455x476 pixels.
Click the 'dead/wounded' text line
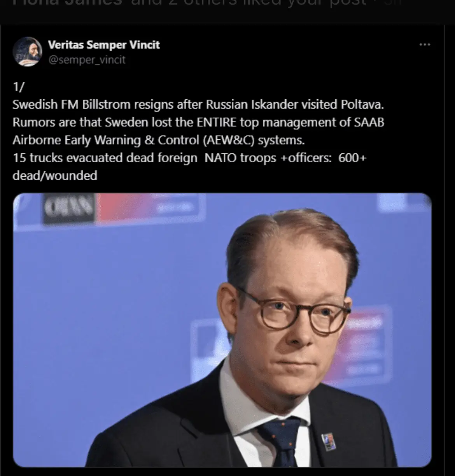55,176
